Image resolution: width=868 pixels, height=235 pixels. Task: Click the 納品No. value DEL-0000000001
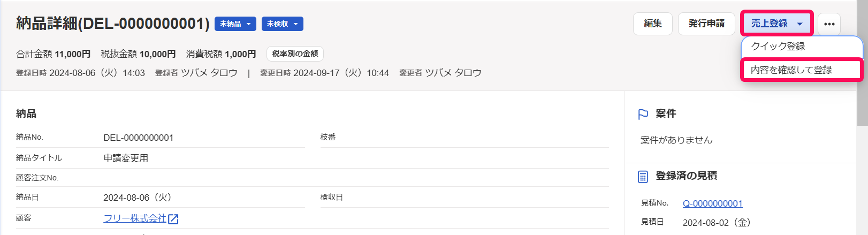(x=139, y=138)
